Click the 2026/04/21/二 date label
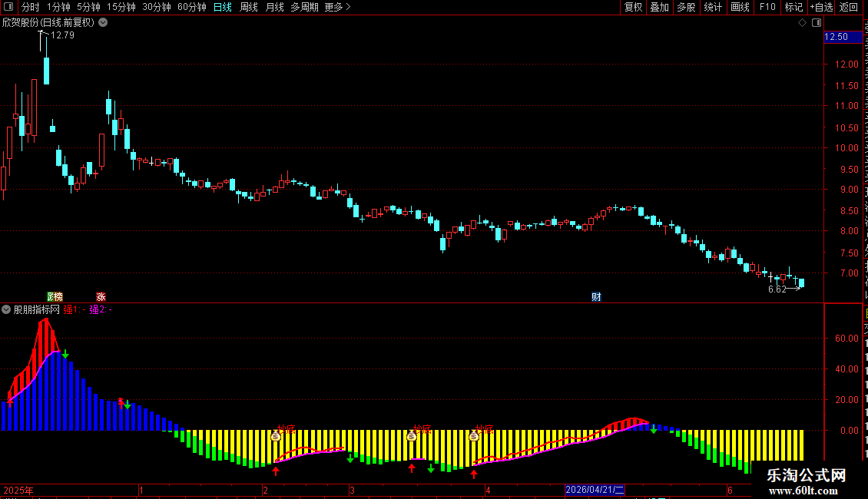Viewport: 868px width, 499px height. pyautogui.click(x=595, y=490)
